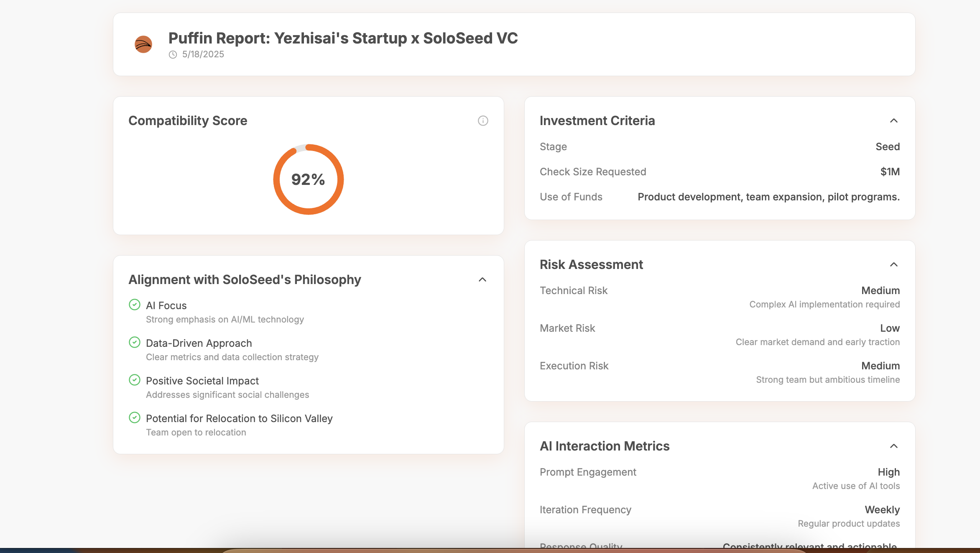Click the Data-Driven Approach check icon
Viewport: 980px width, 553px height.
(x=135, y=342)
